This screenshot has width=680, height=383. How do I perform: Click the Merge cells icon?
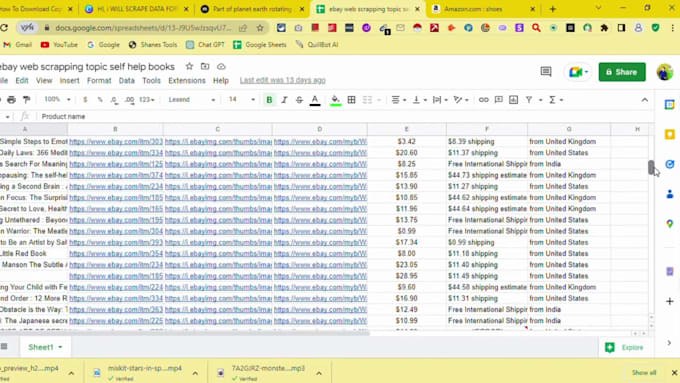[x=367, y=100]
